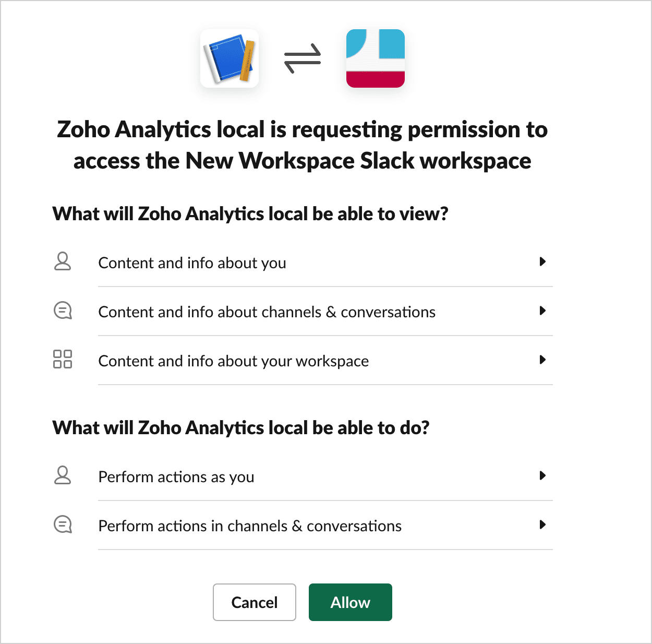Image resolution: width=652 pixels, height=644 pixels.
Task: Expand arrow for channels & conversations content
Action: coord(542,311)
